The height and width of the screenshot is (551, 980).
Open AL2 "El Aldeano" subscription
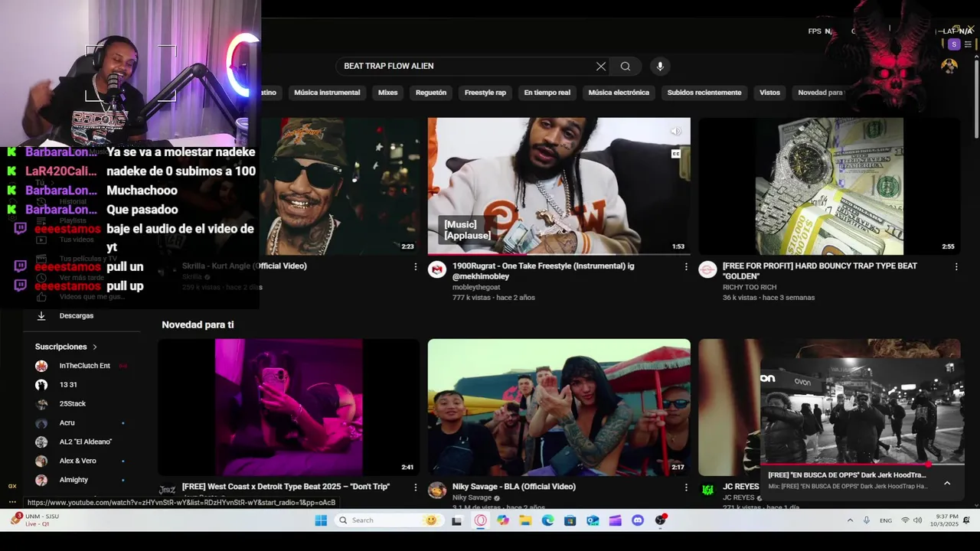click(86, 442)
